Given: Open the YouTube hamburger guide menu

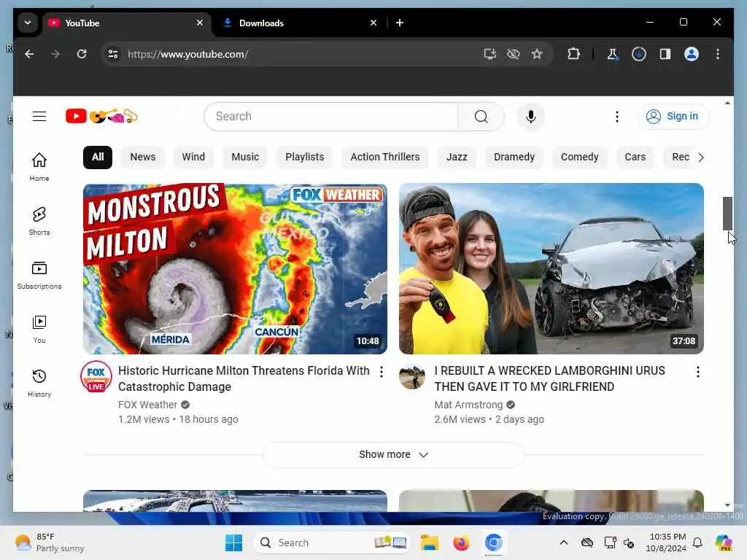Looking at the screenshot, I should tap(39, 116).
